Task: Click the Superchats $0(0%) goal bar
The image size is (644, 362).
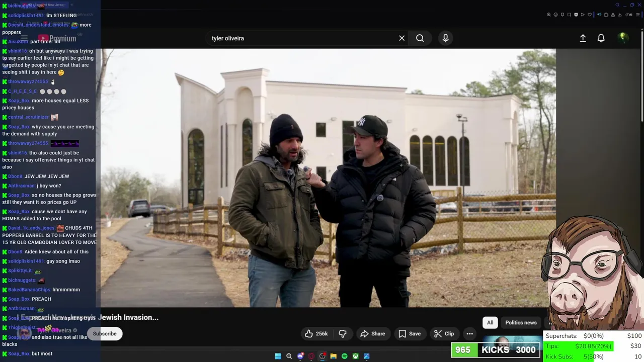Action: (x=593, y=336)
